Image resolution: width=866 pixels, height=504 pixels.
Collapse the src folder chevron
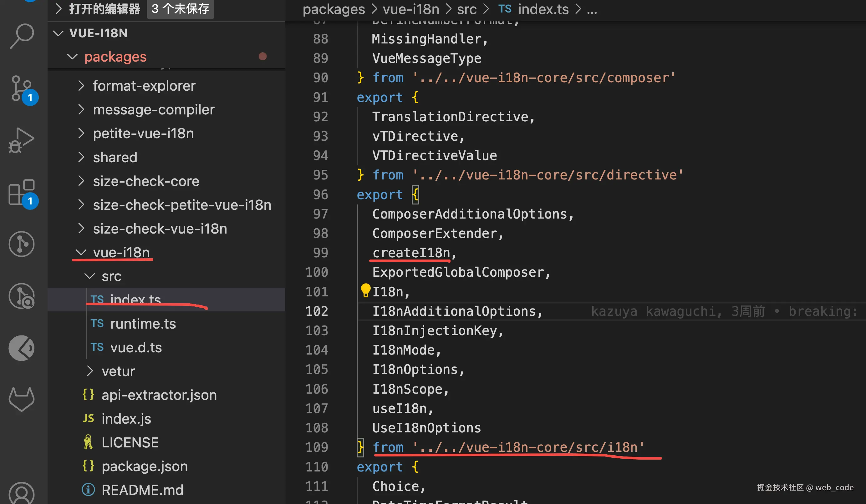coord(90,276)
